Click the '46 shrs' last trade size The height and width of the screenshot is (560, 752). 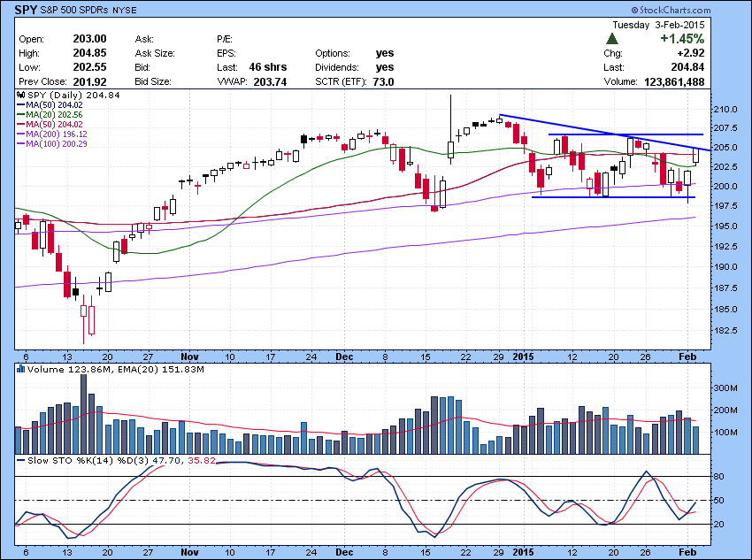click(x=268, y=67)
